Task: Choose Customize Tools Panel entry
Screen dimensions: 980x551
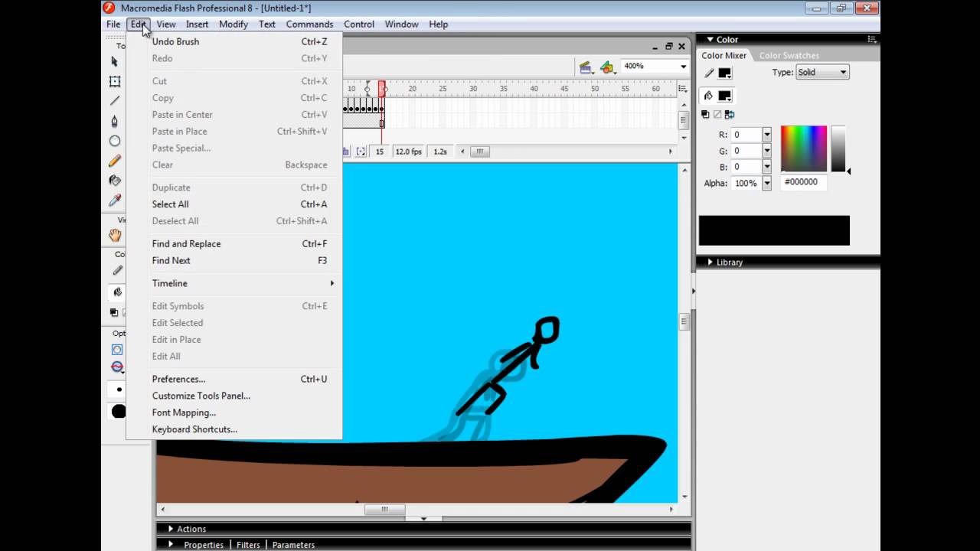Action: click(x=235, y=396)
